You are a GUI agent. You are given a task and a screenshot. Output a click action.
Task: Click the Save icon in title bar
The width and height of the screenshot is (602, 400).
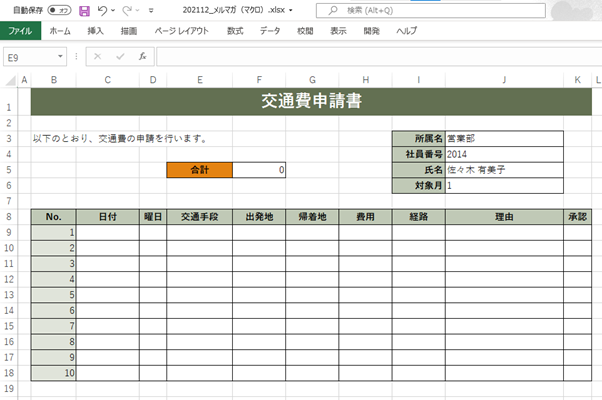84,10
